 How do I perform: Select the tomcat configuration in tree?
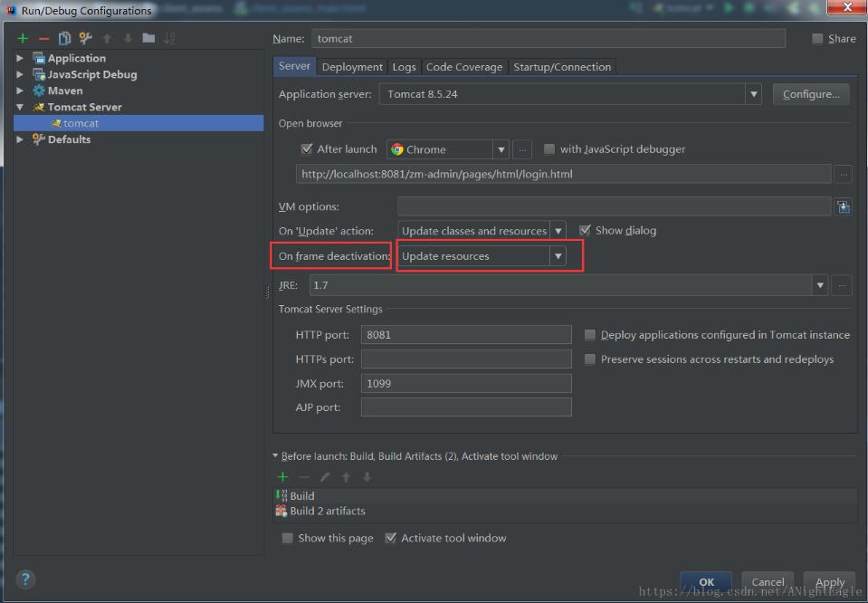81,123
